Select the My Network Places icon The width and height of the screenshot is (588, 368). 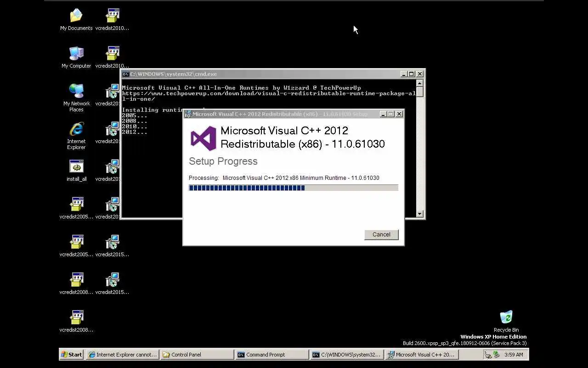tap(76, 98)
